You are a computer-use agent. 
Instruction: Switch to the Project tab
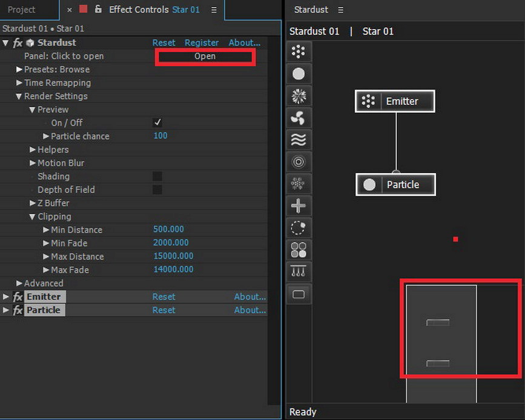[x=21, y=10]
